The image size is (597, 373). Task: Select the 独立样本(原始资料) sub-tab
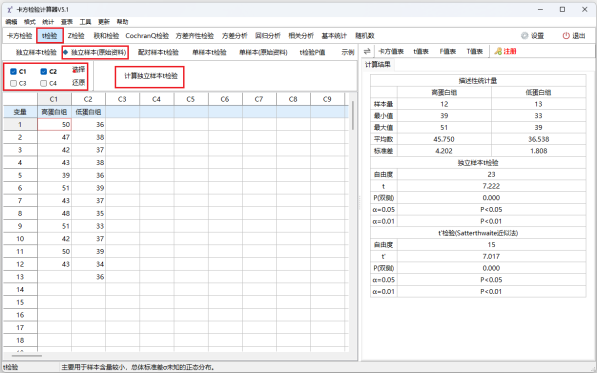(95, 52)
